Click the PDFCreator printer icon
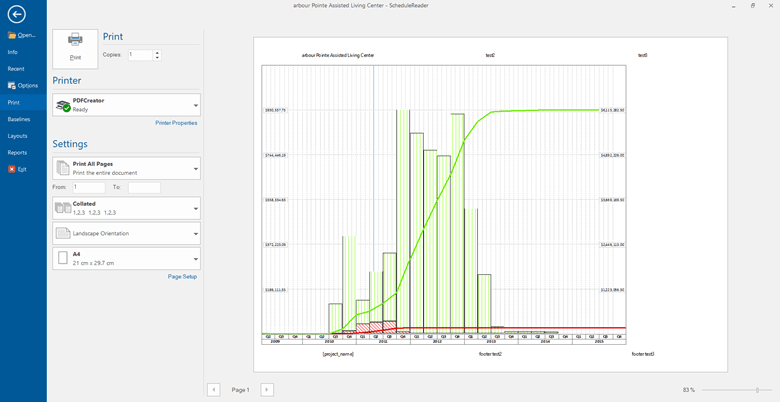The height and width of the screenshot is (402, 780). pyautogui.click(x=63, y=105)
